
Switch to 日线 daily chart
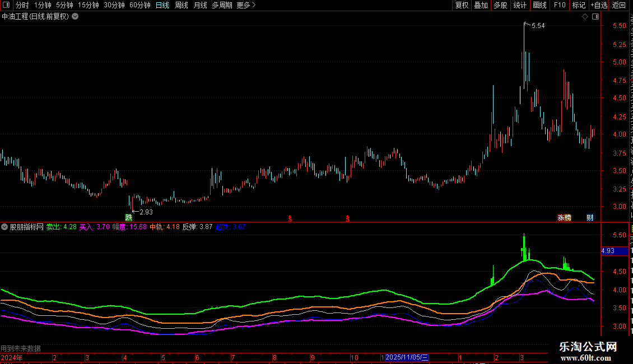point(162,5)
